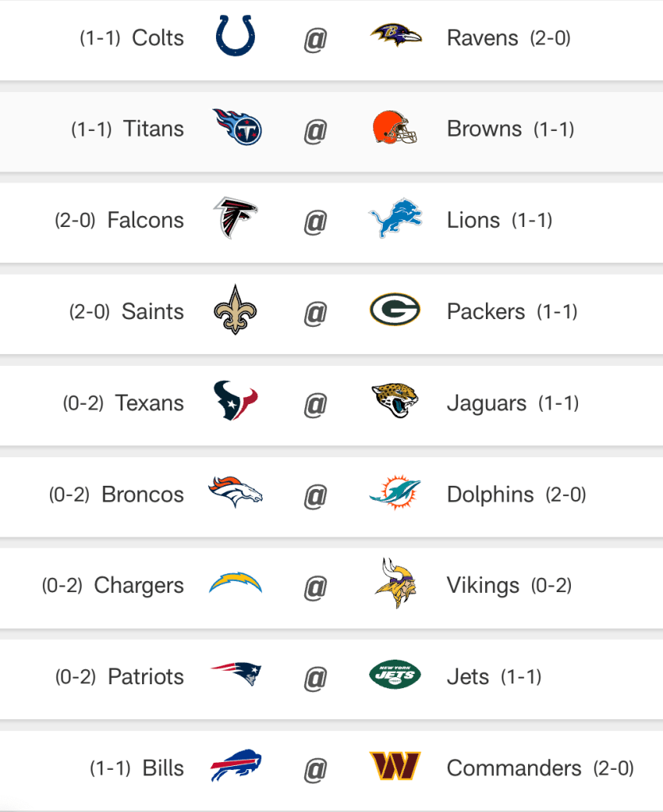
Task: Tap the Falcons logo
Action: (235, 219)
